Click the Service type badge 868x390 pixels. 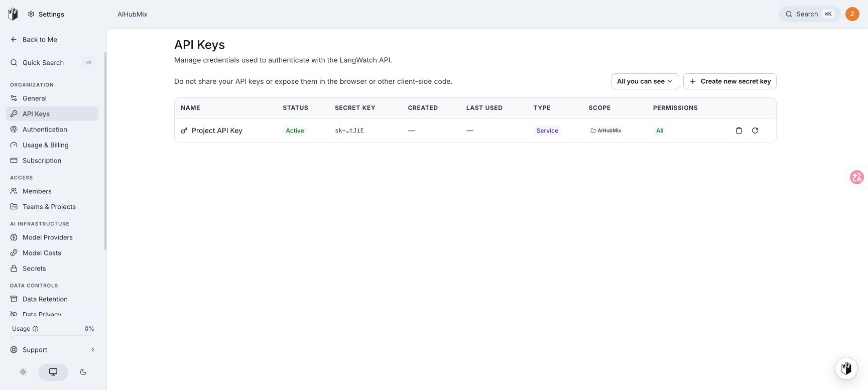coord(547,131)
